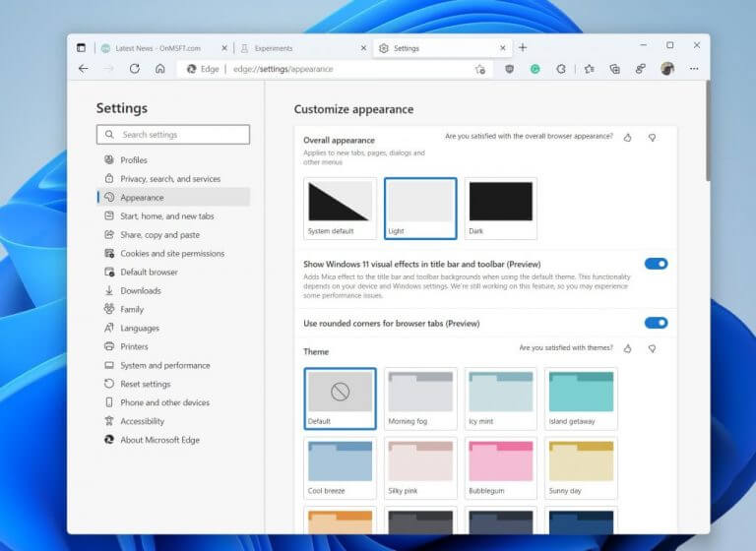Give thumbs down for themes
The image size is (756, 551).
coord(652,348)
